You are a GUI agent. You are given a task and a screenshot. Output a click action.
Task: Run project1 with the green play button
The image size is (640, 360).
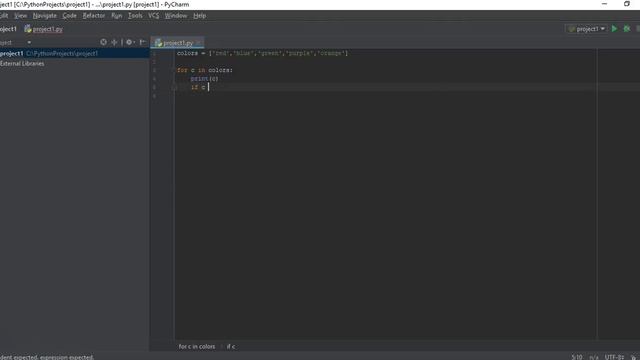tap(614, 29)
